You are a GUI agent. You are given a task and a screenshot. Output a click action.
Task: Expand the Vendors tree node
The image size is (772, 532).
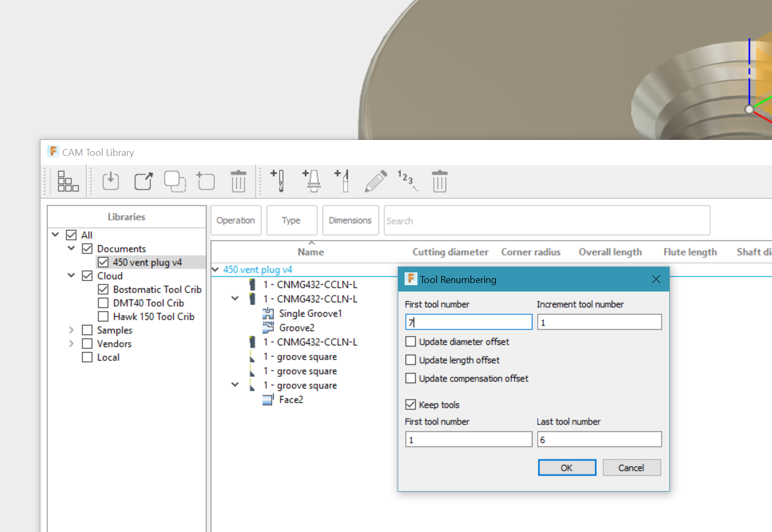[71, 344]
